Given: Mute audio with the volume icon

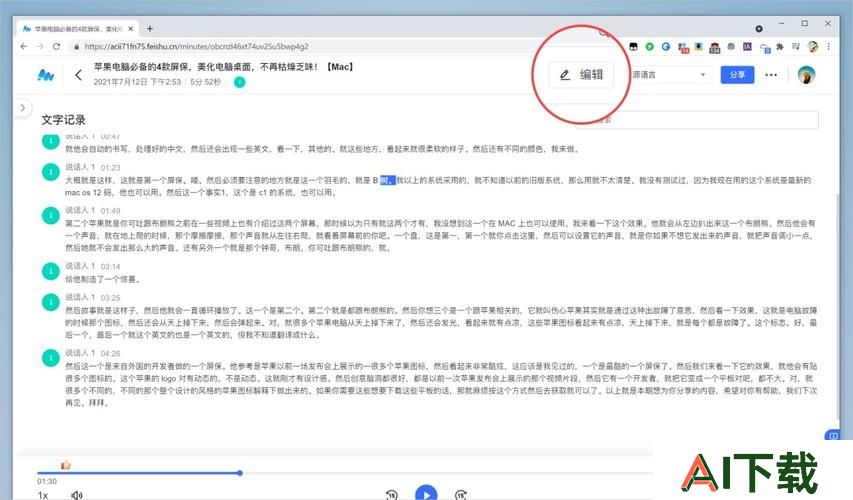Looking at the screenshot, I should (x=77, y=495).
